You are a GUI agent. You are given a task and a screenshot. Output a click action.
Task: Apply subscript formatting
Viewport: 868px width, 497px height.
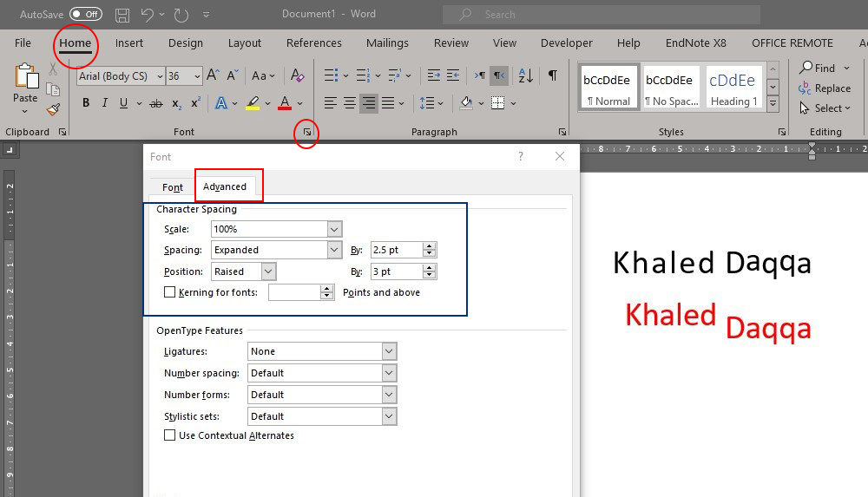pyautogui.click(x=176, y=103)
